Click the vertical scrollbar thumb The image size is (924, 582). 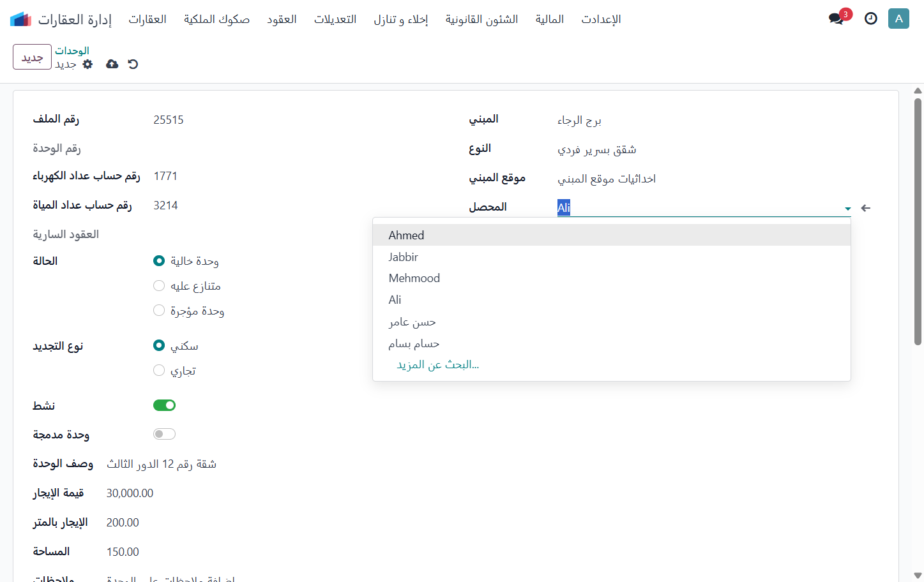918,221
